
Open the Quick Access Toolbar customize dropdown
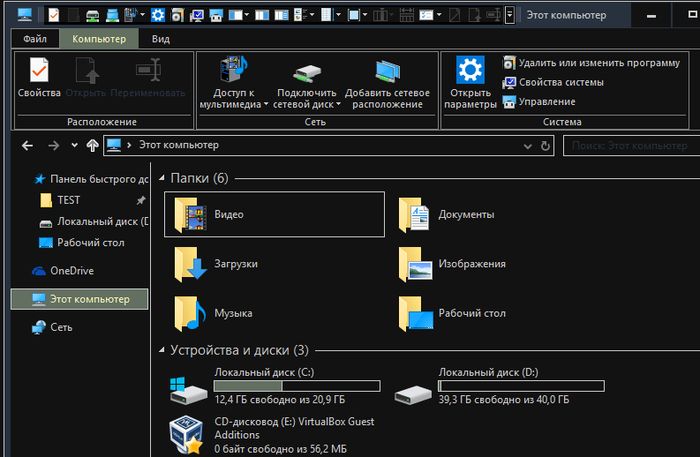coord(510,15)
